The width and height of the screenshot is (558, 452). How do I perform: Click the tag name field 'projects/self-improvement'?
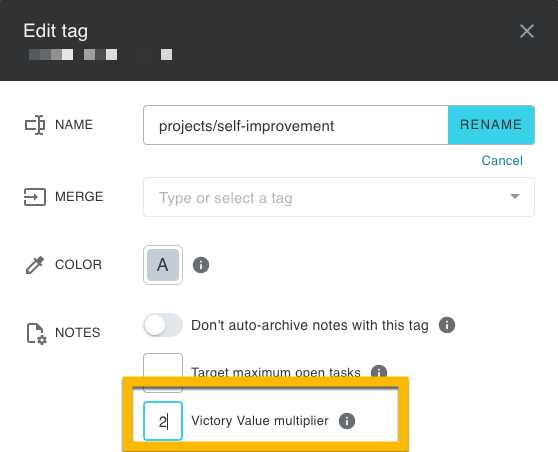(x=296, y=125)
